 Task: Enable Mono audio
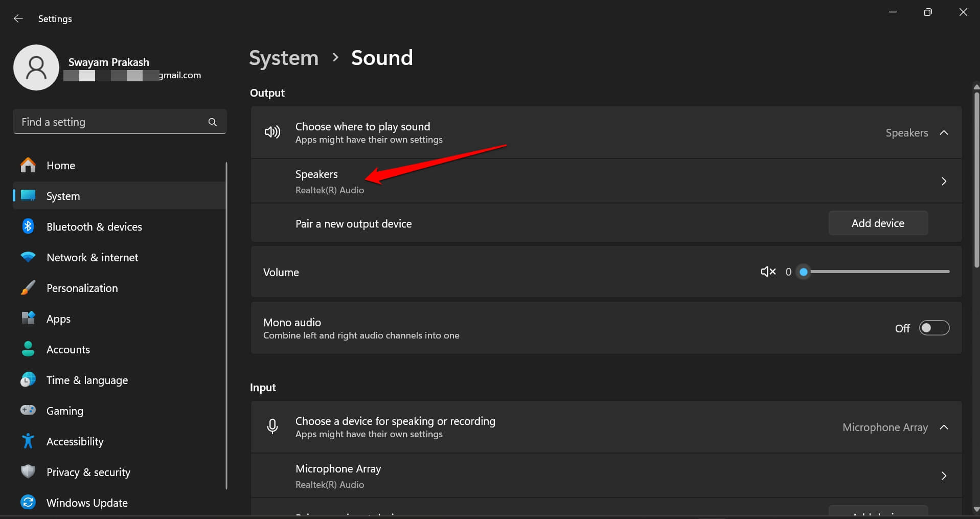tap(934, 328)
